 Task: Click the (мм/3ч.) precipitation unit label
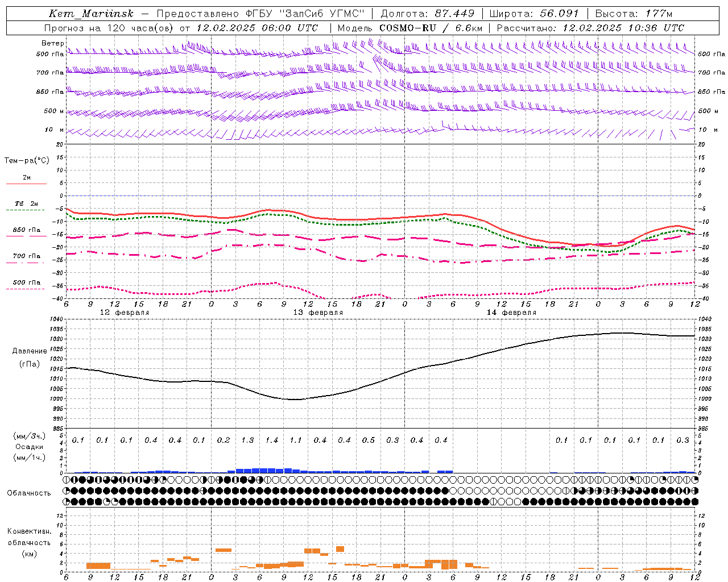tap(30, 436)
